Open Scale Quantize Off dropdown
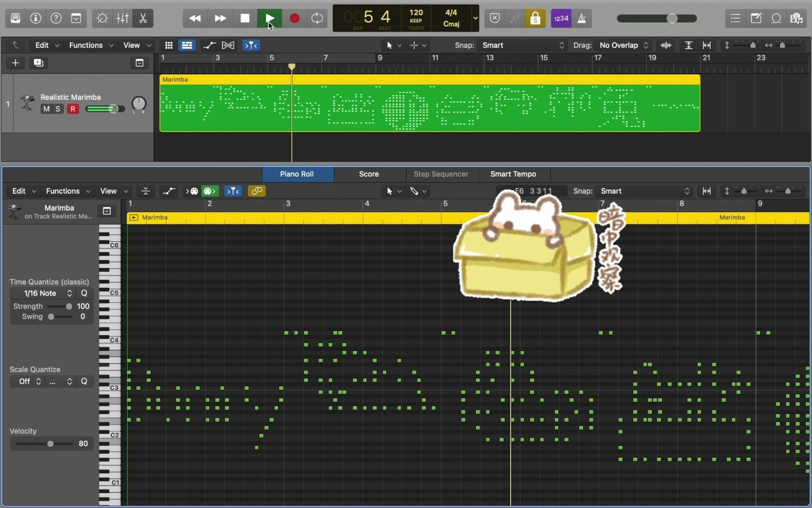This screenshot has width=812, height=508. (x=27, y=381)
